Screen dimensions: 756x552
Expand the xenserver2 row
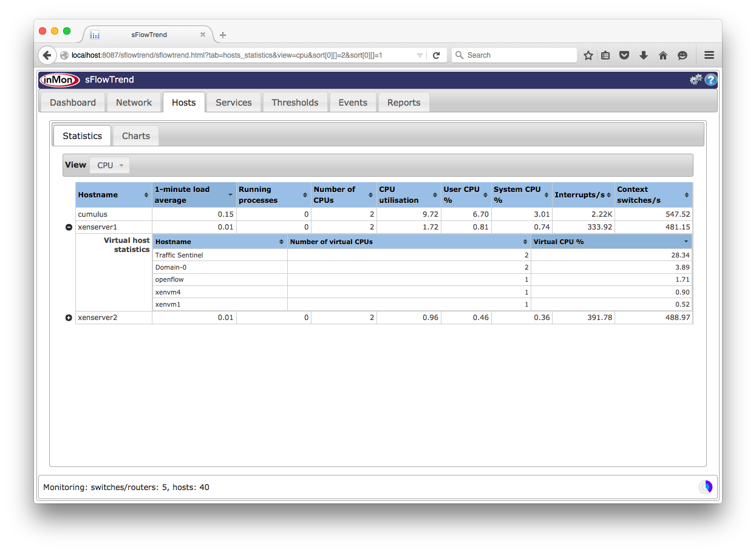[69, 318]
